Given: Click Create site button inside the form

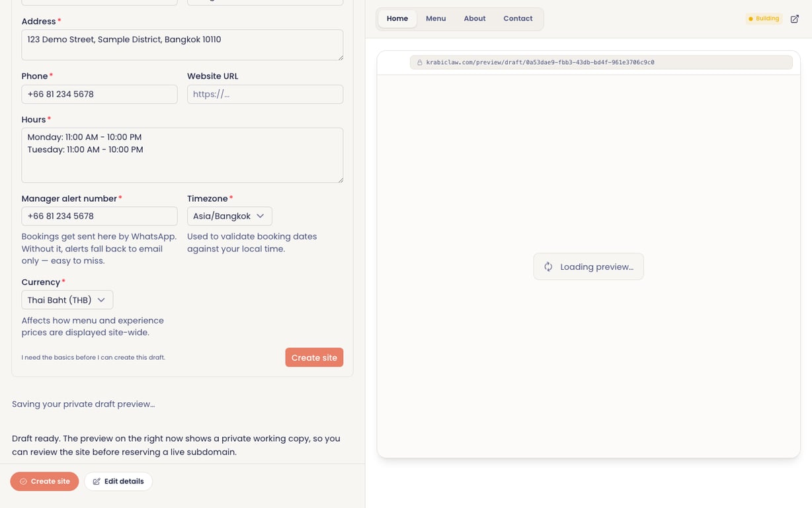Looking at the screenshot, I should pos(314,357).
